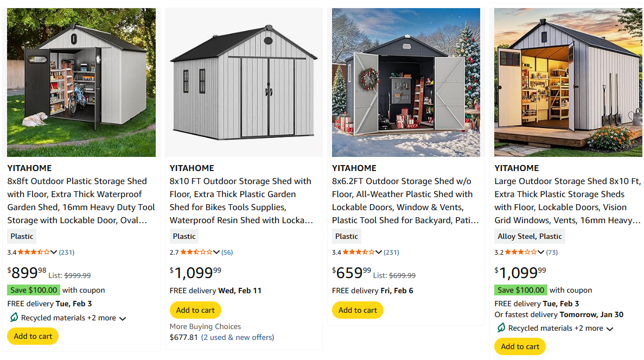
Task: Click the 3.2 star rating icons
Action: coord(520,252)
